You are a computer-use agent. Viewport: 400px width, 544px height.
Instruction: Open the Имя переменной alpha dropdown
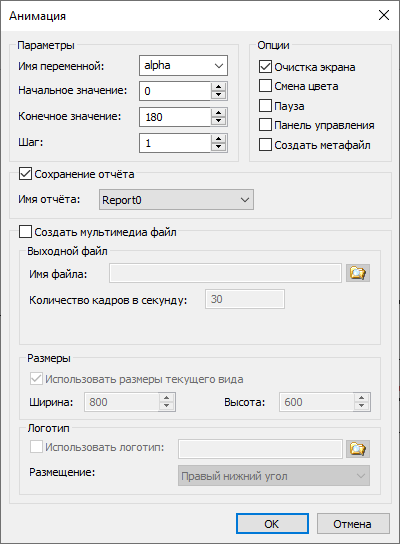(x=184, y=65)
